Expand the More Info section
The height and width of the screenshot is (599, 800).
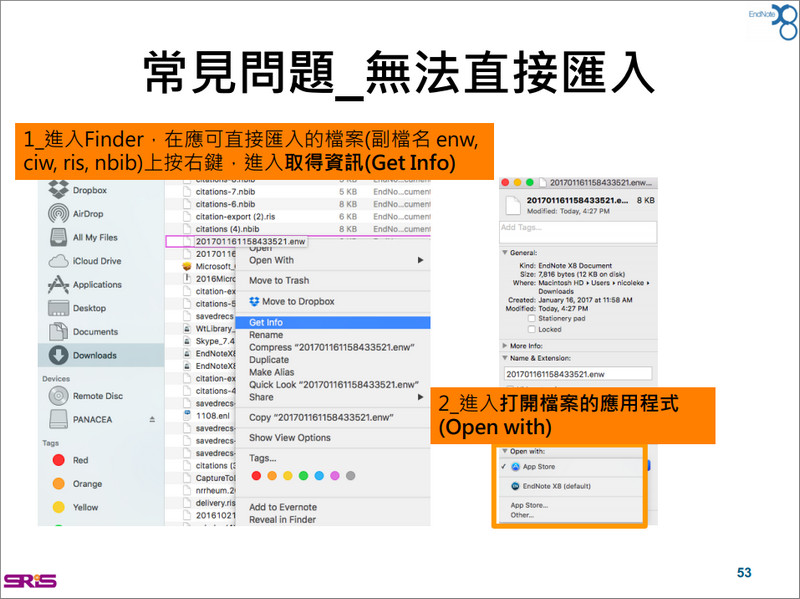coord(505,345)
